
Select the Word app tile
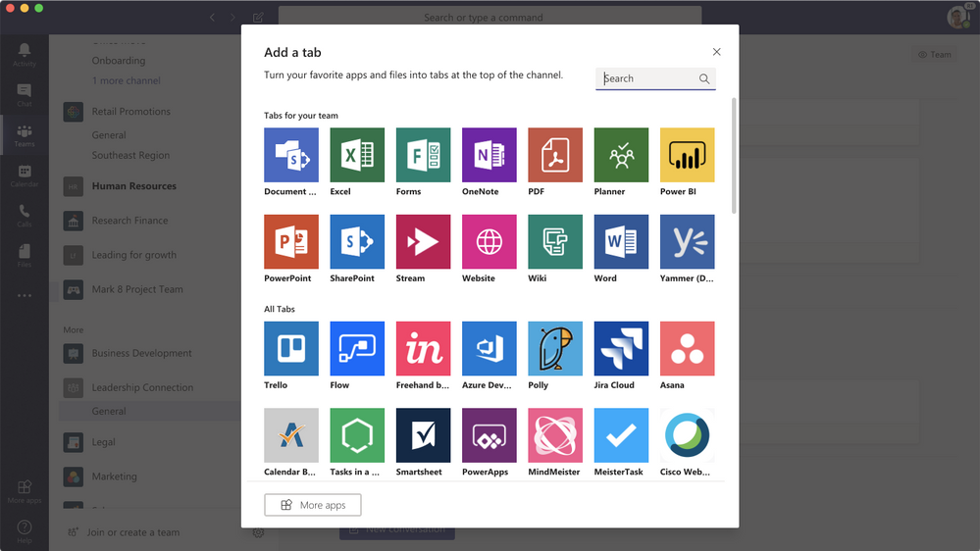(621, 242)
